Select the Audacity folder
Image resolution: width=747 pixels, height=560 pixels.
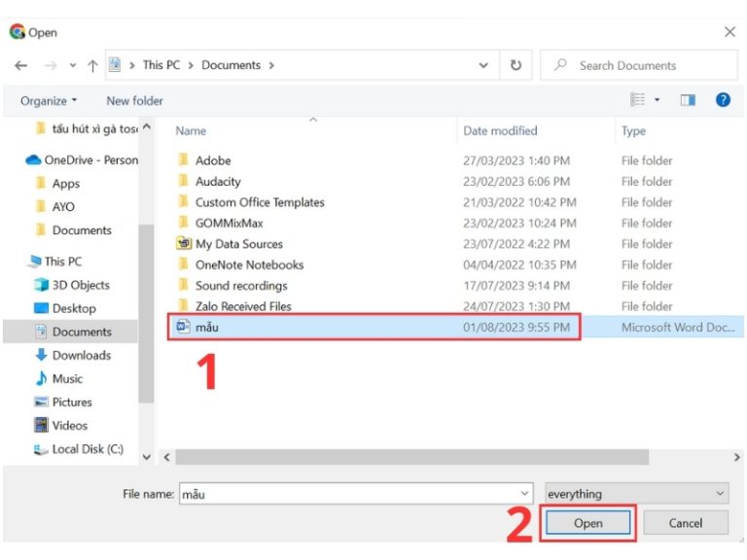pyautogui.click(x=218, y=182)
